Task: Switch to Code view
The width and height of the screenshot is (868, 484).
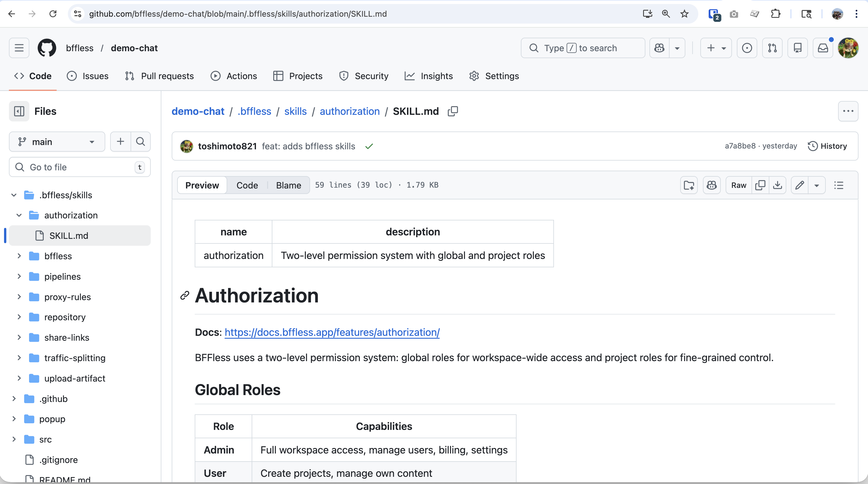Action: click(x=247, y=185)
